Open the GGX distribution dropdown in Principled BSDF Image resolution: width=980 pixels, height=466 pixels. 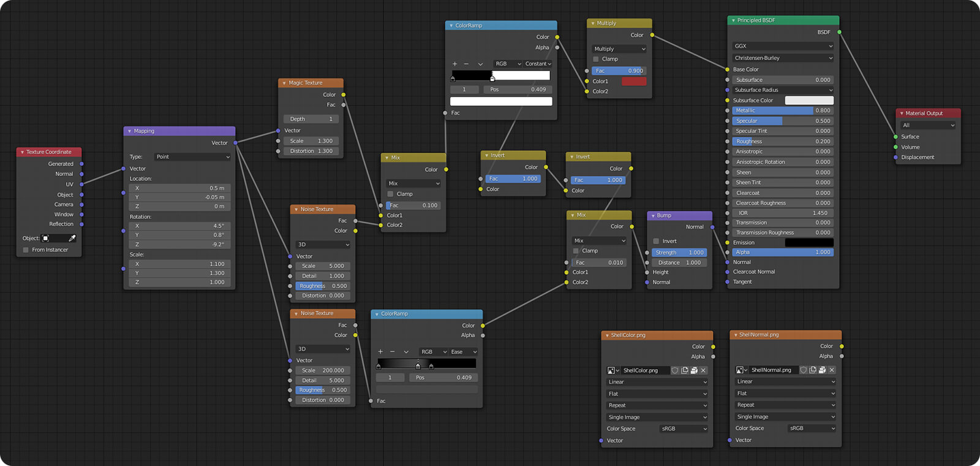(x=783, y=46)
